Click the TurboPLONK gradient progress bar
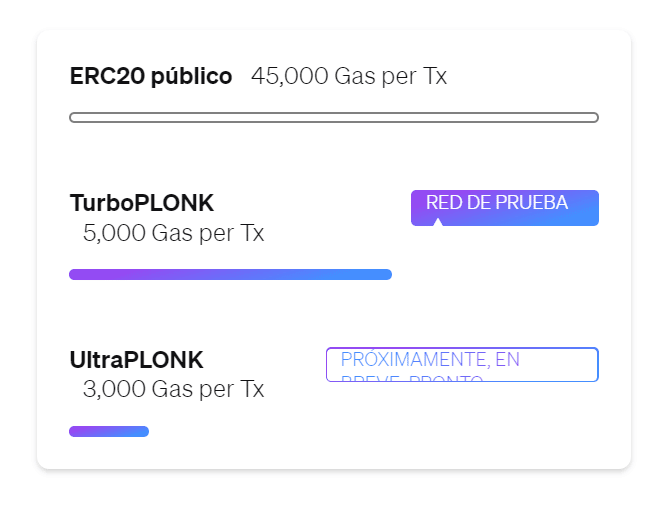Screen dimensions: 671x506 point(230,274)
